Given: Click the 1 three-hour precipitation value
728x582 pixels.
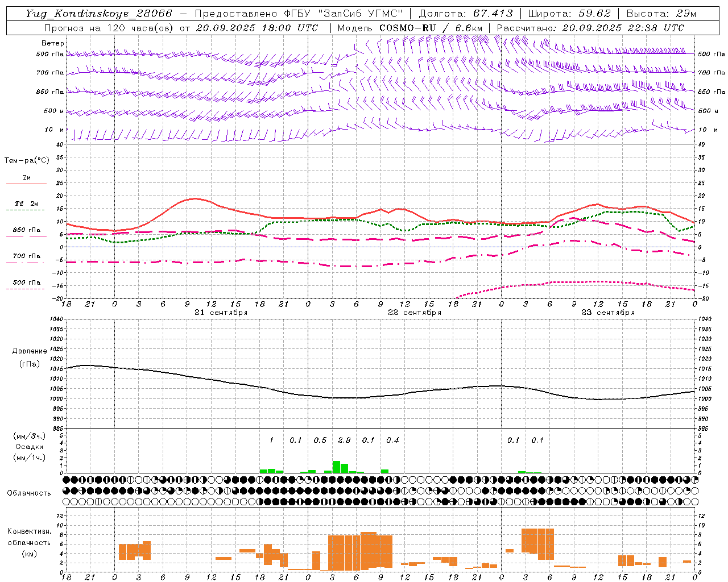Looking at the screenshot, I should coord(271,440).
